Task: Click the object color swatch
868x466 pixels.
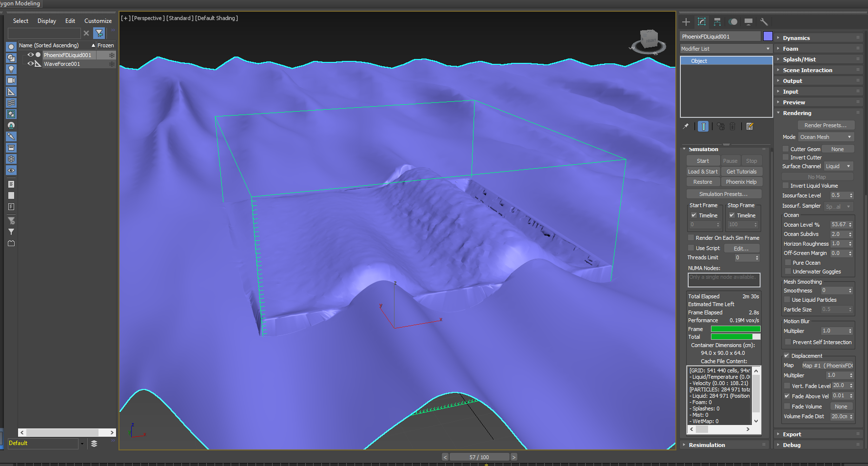Action: click(x=768, y=36)
